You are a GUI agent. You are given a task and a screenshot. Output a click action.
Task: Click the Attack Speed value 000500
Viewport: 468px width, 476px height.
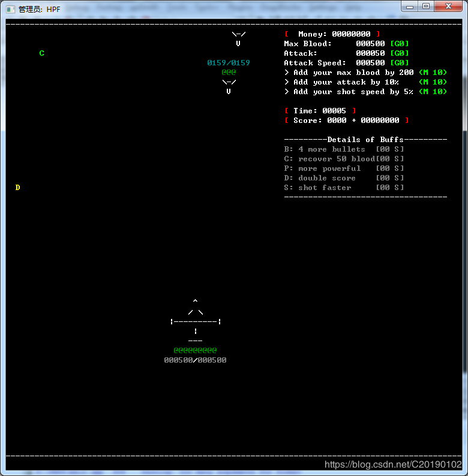370,63
